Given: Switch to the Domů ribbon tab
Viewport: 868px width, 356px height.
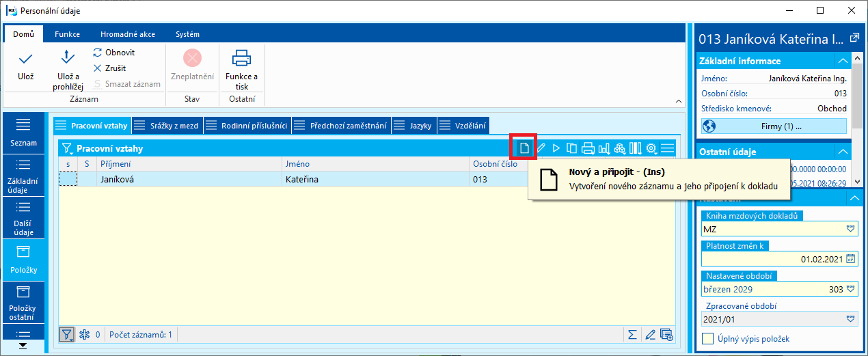Looking at the screenshot, I should click(24, 34).
